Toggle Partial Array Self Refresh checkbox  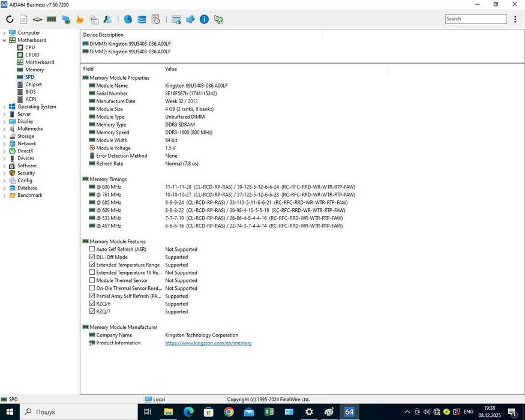pyautogui.click(x=92, y=296)
